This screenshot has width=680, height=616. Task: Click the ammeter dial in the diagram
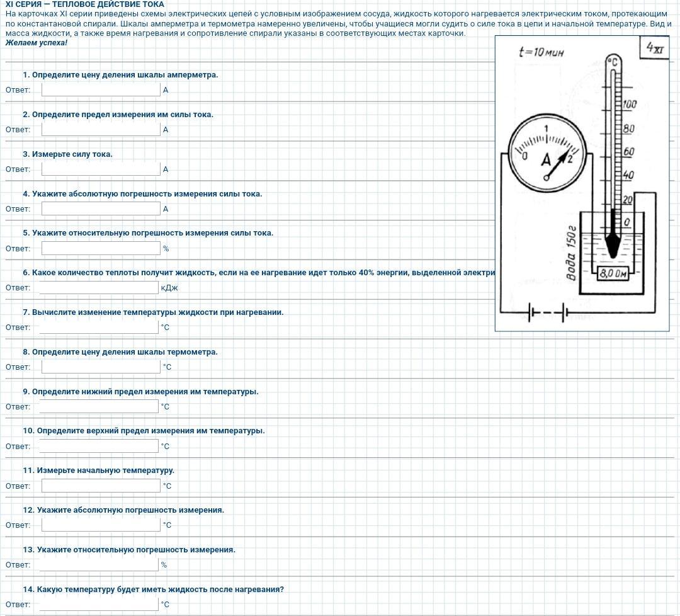tap(547, 154)
